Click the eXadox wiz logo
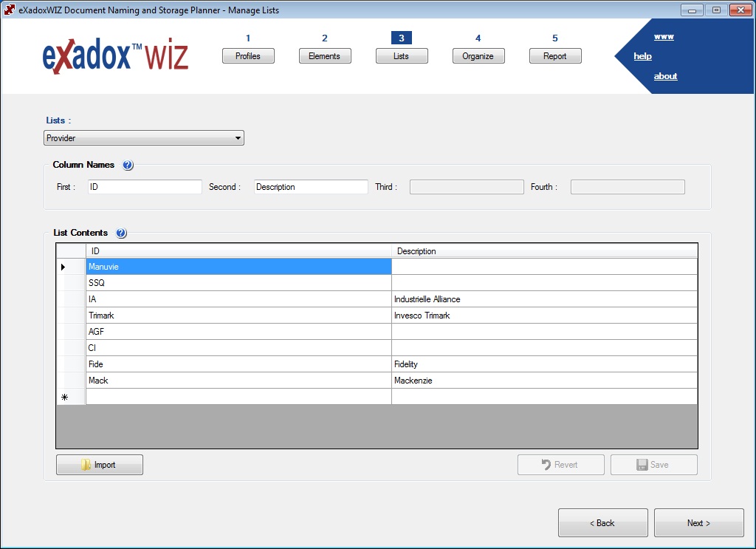 pyautogui.click(x=115, y=56)
